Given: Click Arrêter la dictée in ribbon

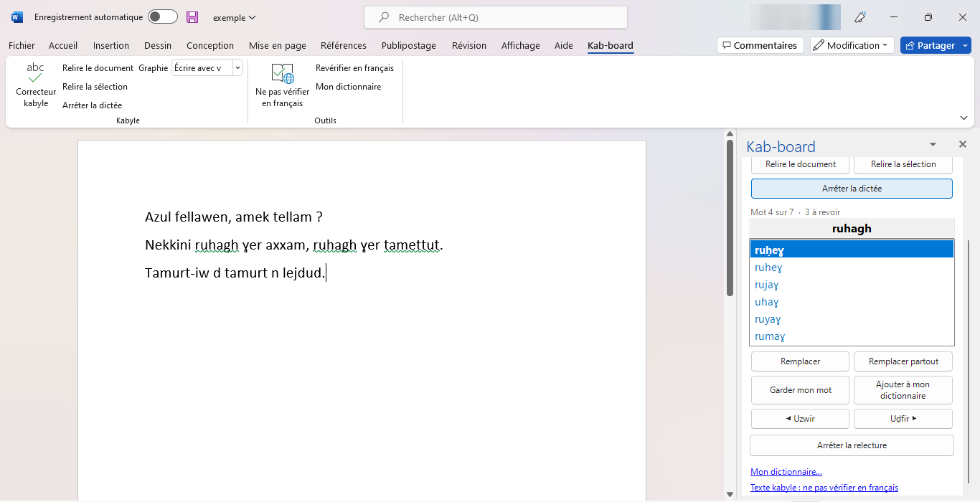Looking at the screenshot, I should click(92, 105).
